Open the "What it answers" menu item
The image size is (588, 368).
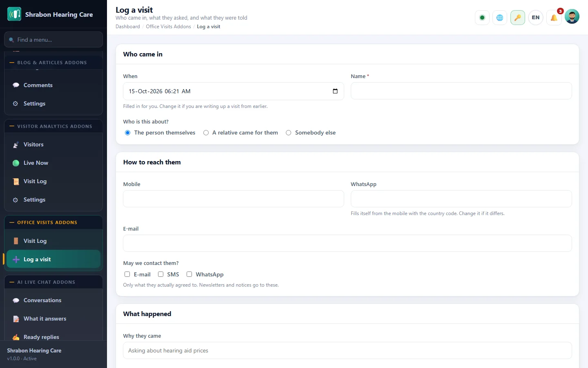click(x=53, y=319)
